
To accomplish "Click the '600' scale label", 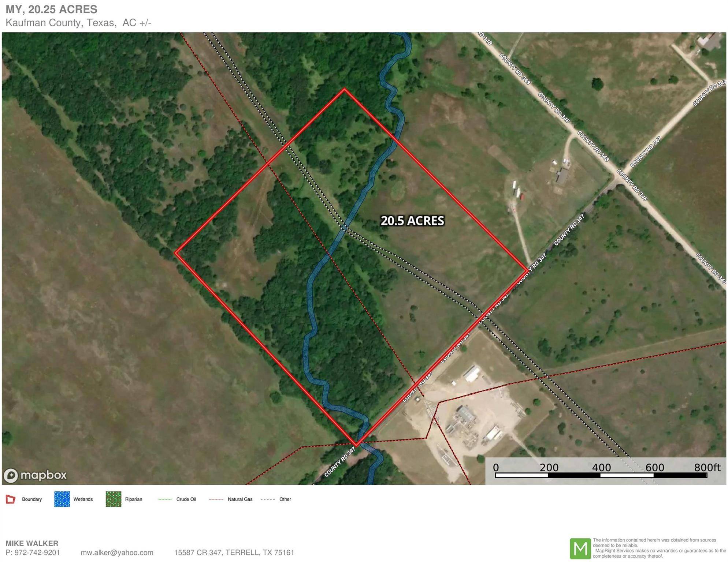I will [x=655, y=468].
